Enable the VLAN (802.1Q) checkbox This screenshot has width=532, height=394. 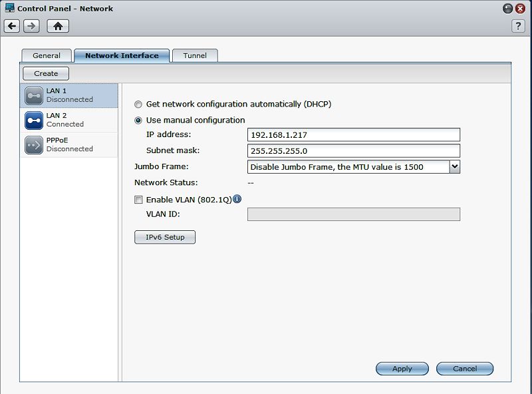coord(138,200)
